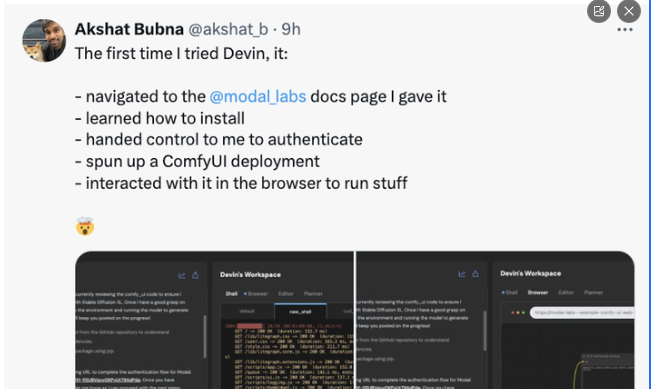Click the chat scrollbar in left screenshot

[205, 337]
